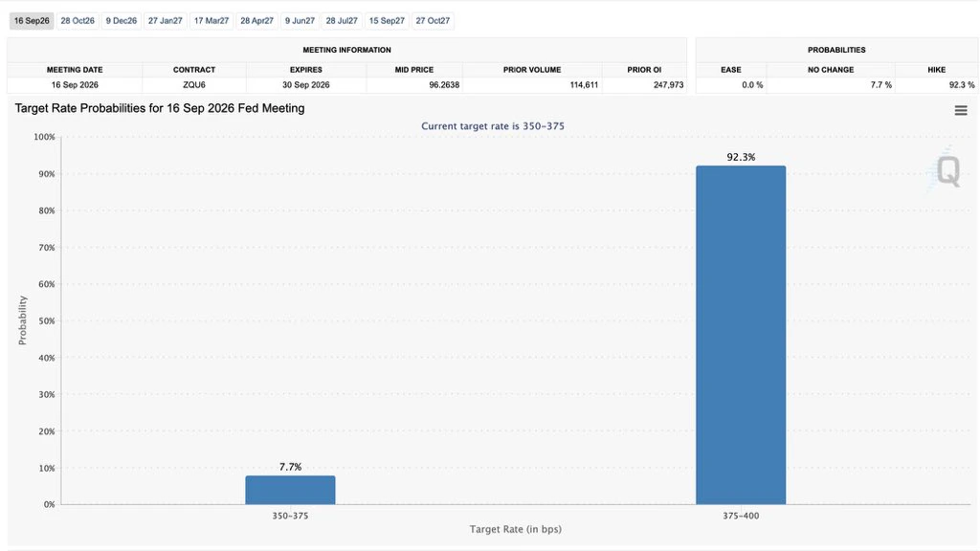The height and width of the screenshot is (551, 980).
Task: Click the chart title for 16 Sep 2026 Fed Meeting
Action: click(160, 108)
